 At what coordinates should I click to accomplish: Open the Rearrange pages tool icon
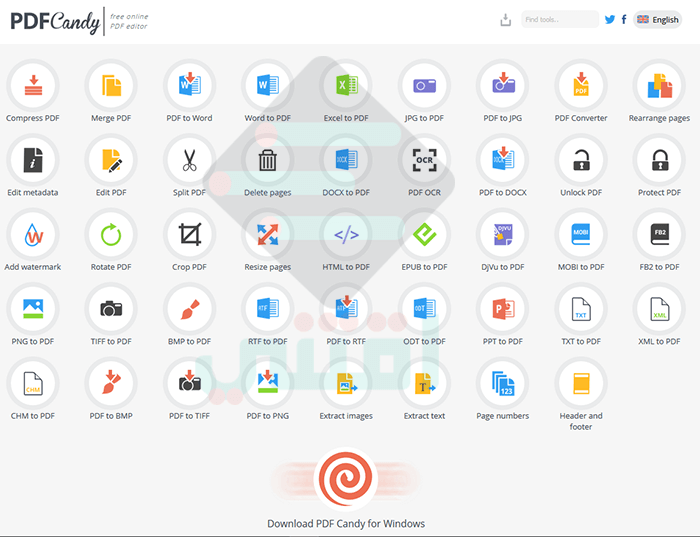click(660, 85)
